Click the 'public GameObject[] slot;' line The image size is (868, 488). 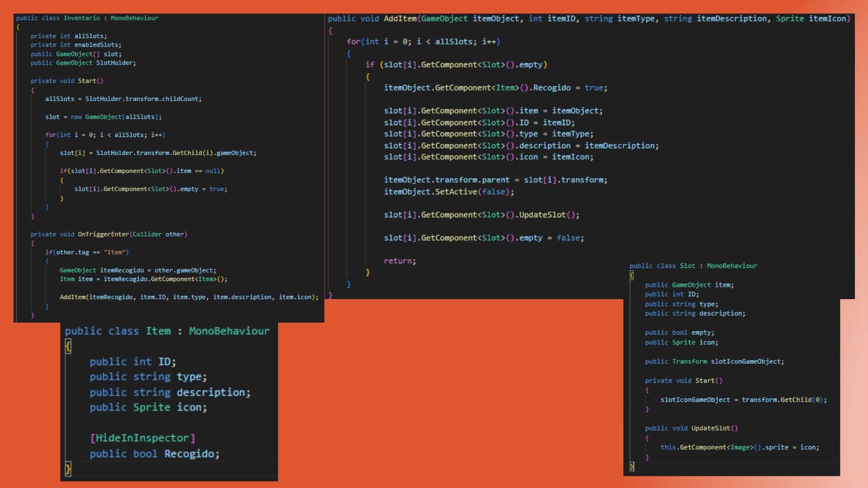tap(76, 54)
